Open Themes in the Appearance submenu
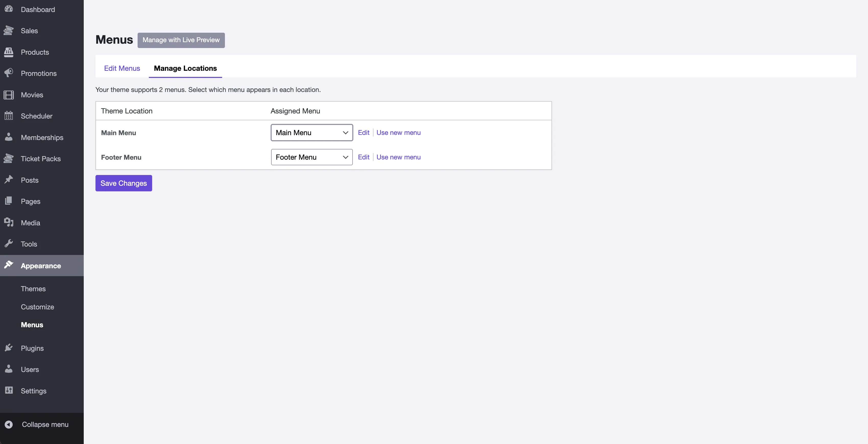The height and width of the screenshot is (444, 868). point(33,289)
